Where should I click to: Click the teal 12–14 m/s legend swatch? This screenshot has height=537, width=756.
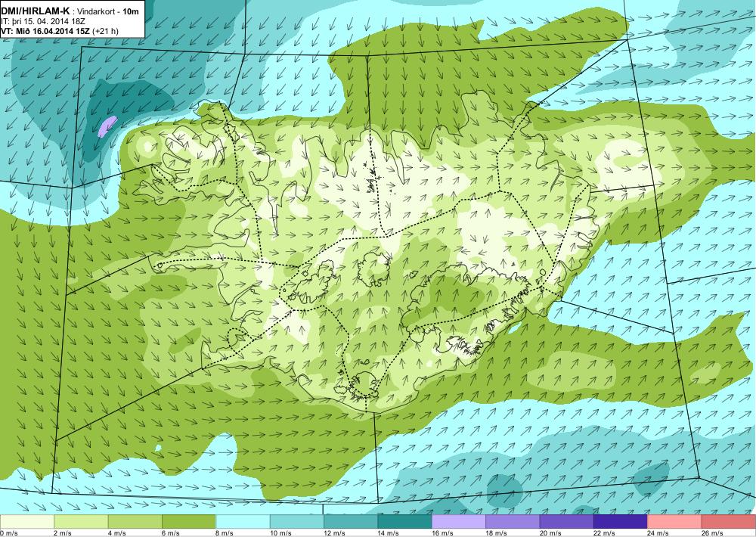click(351, 522)
